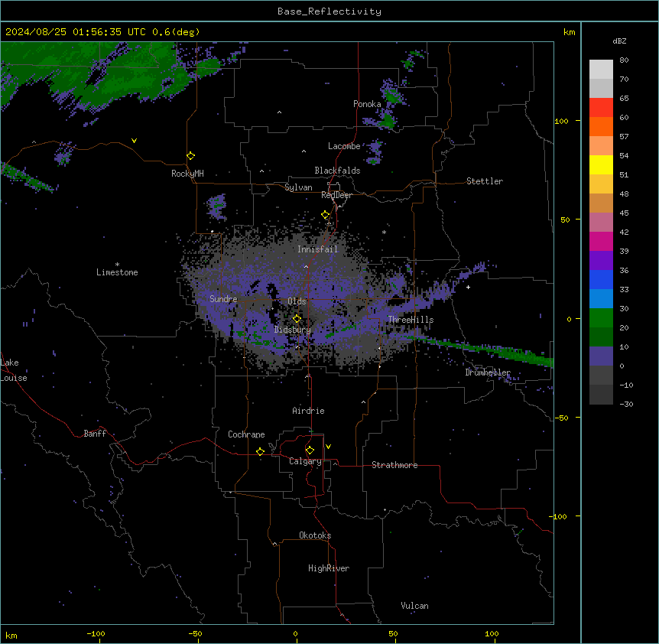Click the Cochrane city label
The width and height of the screenshot is (659, 644).
point(246,434)
